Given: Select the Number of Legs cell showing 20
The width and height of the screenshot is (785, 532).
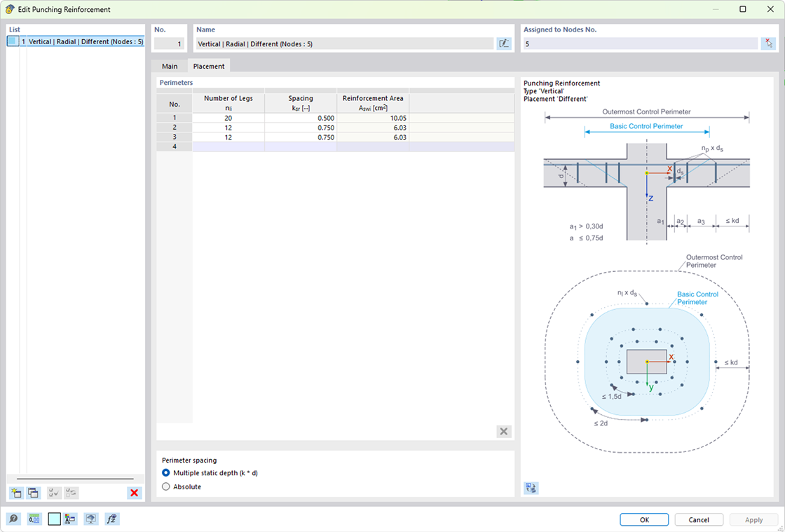Looking at the screenshot, I should [228, 118].
